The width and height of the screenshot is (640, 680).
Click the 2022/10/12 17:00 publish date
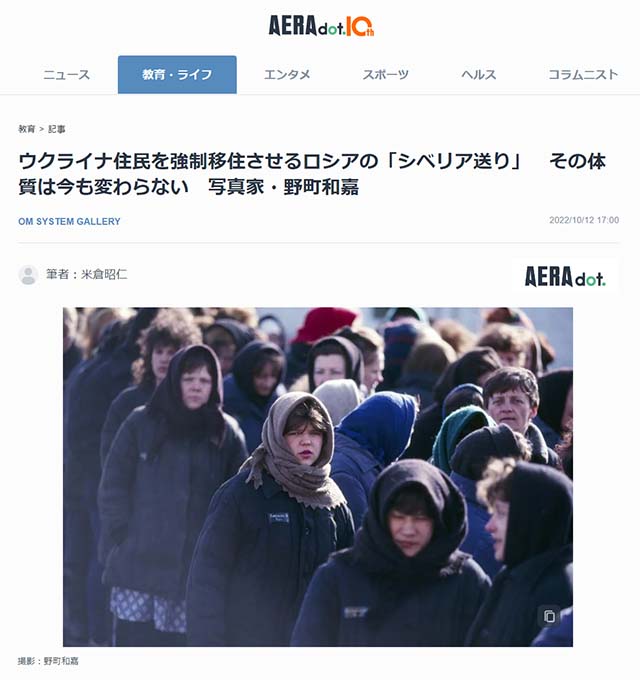[584, 220]
